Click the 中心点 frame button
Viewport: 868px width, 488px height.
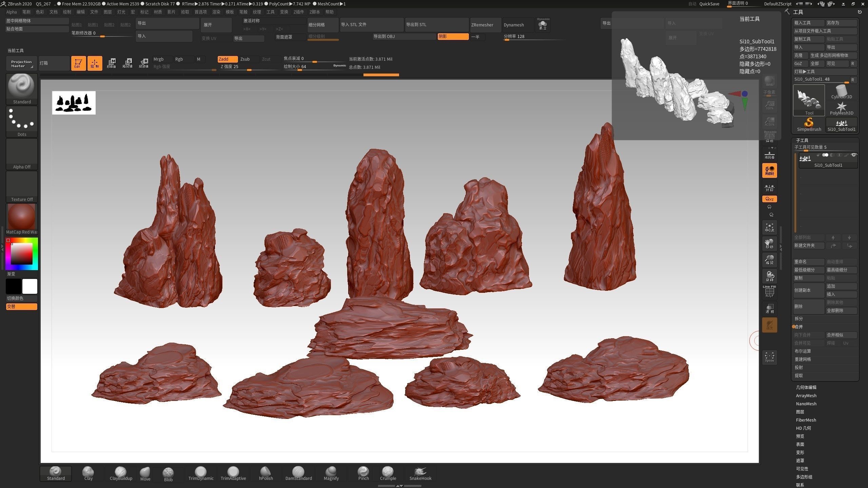click(x=769, y=227)
